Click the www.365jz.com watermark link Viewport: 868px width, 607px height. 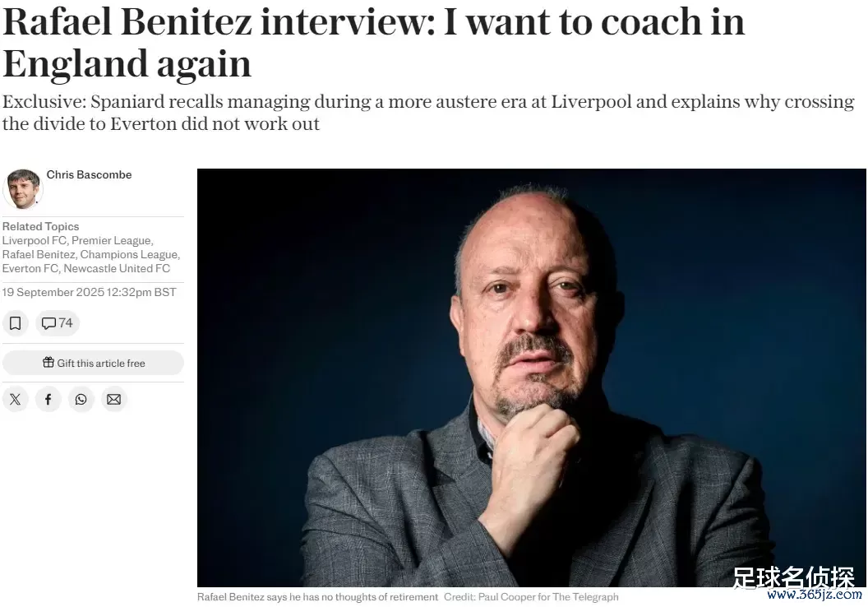[815, 595]
